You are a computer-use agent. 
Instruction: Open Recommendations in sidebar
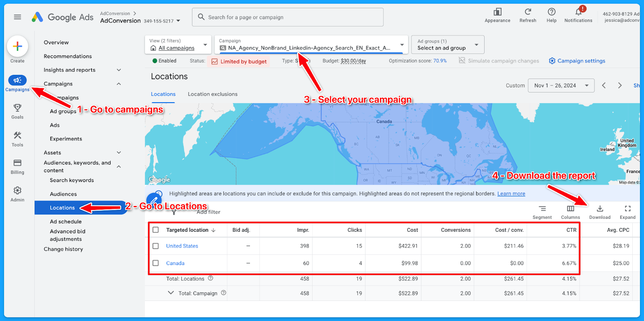tap(68, 56)
